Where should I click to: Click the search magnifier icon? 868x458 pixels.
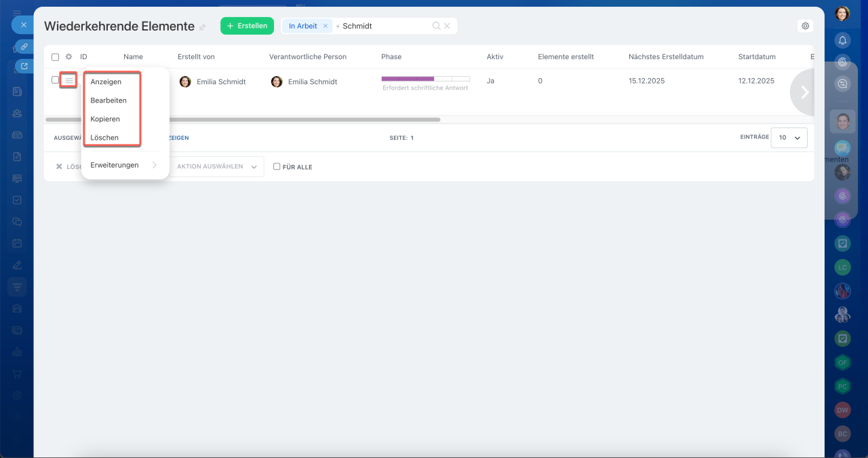tap(436, 26)
